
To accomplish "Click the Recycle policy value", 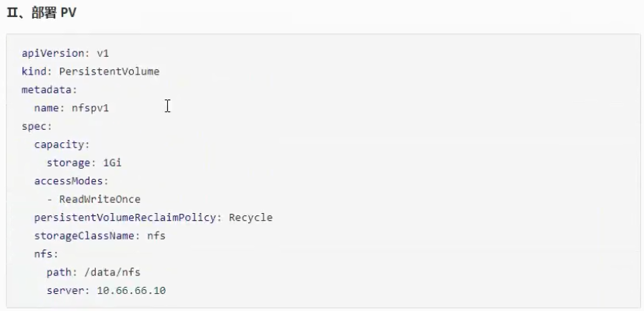I will 250,218.
